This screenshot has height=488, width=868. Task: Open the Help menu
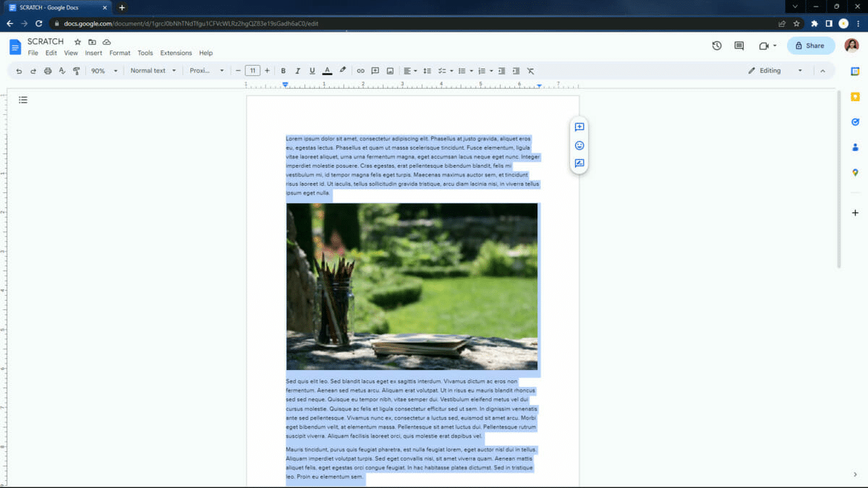click(x=205, y=53)
